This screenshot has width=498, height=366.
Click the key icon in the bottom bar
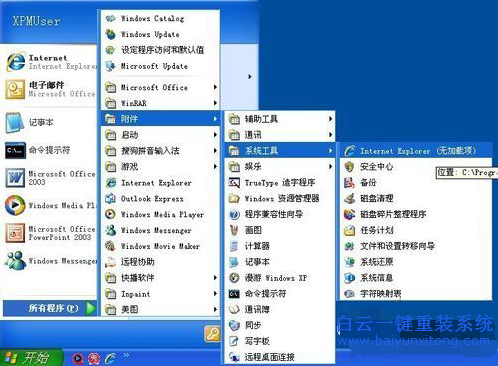click(212, 333)
